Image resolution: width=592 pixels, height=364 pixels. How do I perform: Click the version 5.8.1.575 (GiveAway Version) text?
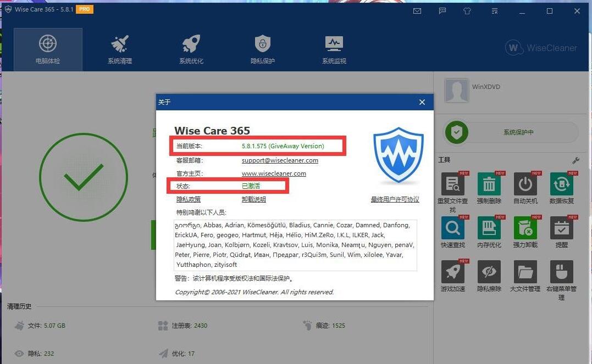283,146
